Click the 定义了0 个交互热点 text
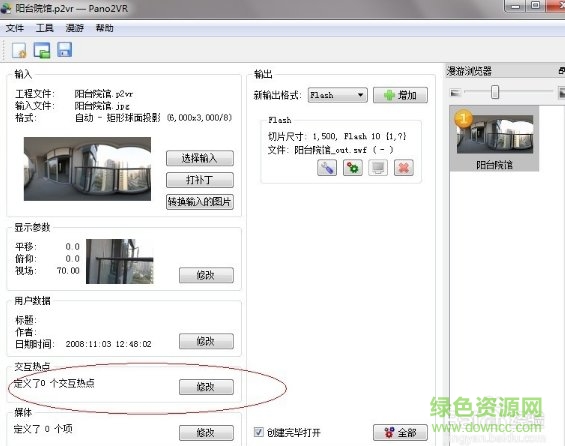 coord(54,383)
